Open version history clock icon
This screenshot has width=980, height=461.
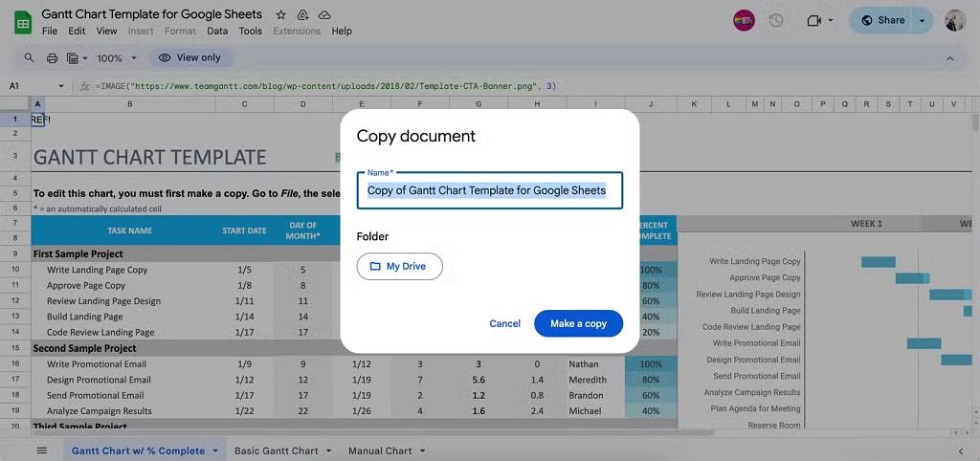coord(775,21)
